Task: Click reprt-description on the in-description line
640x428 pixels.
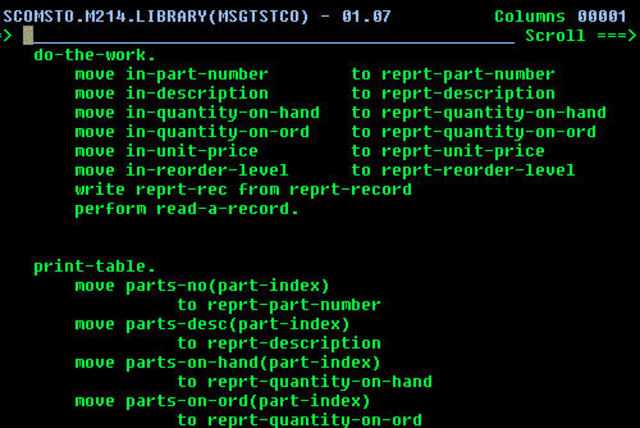Action: click(468, 94)
